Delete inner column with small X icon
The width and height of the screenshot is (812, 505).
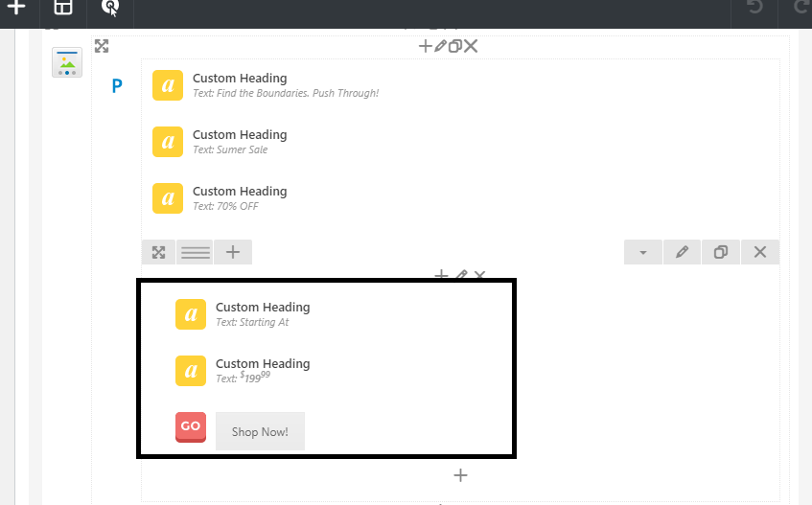click(479, 274)
